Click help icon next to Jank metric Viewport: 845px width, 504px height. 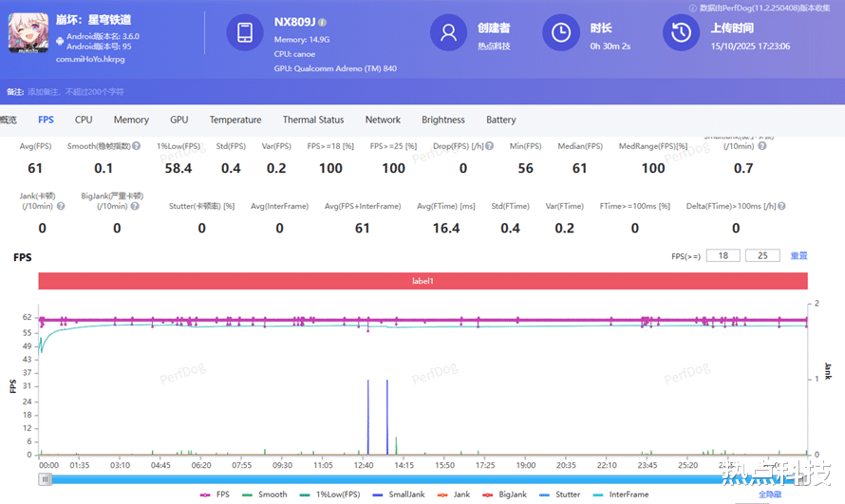(61, 206)
